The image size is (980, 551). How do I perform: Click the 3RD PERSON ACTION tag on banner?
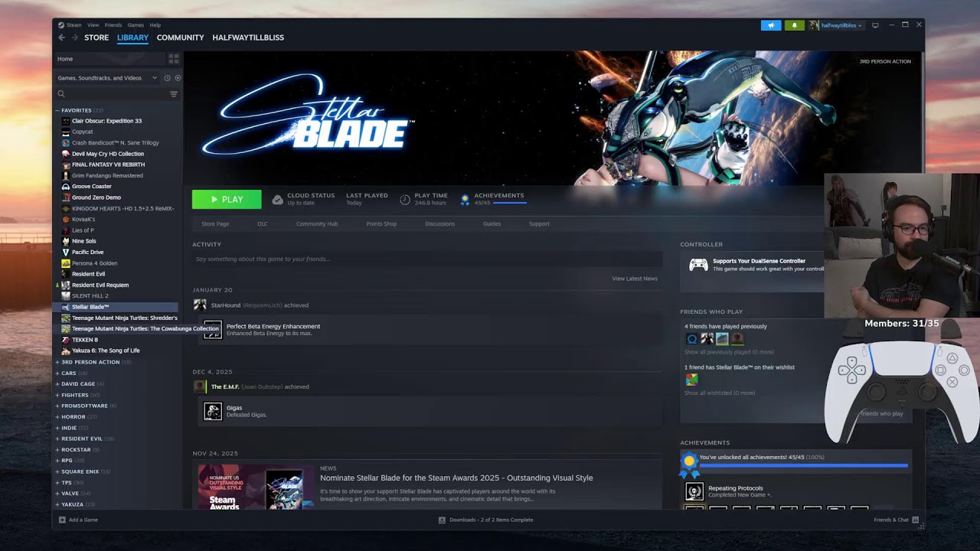[885, 61]
